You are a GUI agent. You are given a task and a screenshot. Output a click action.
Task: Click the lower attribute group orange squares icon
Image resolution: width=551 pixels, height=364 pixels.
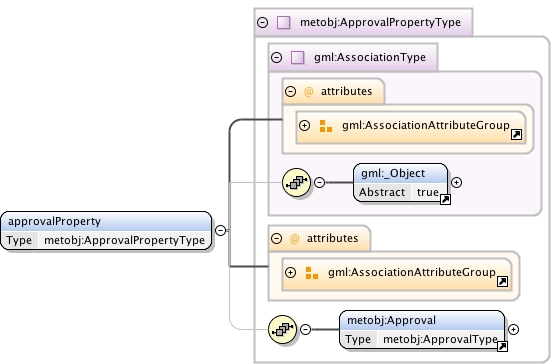coord(312,273)
